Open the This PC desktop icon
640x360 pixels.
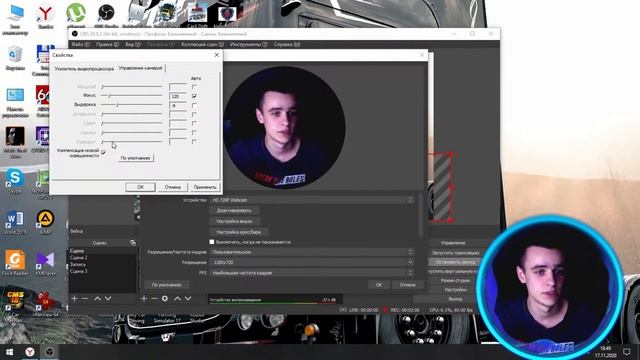coord(15,20)
